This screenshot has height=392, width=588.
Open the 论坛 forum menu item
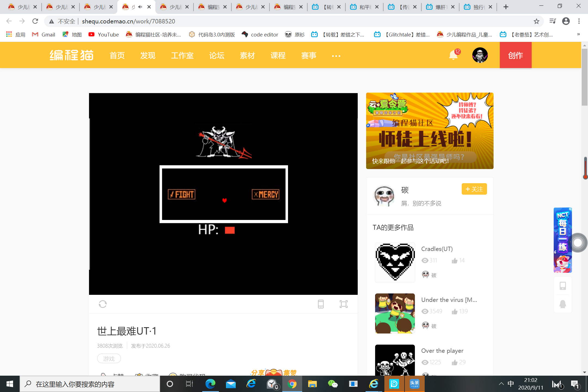pyautogui.click(x=217, y=56)
